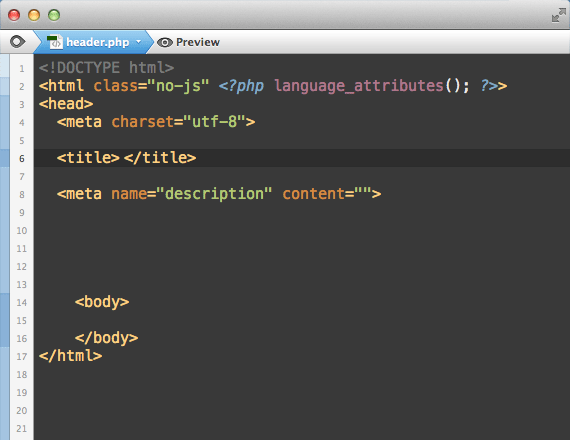The width and height of the screenshot is (570, 440).
Task: Click the header.php file document icon
Action: (x=55, y=42)
